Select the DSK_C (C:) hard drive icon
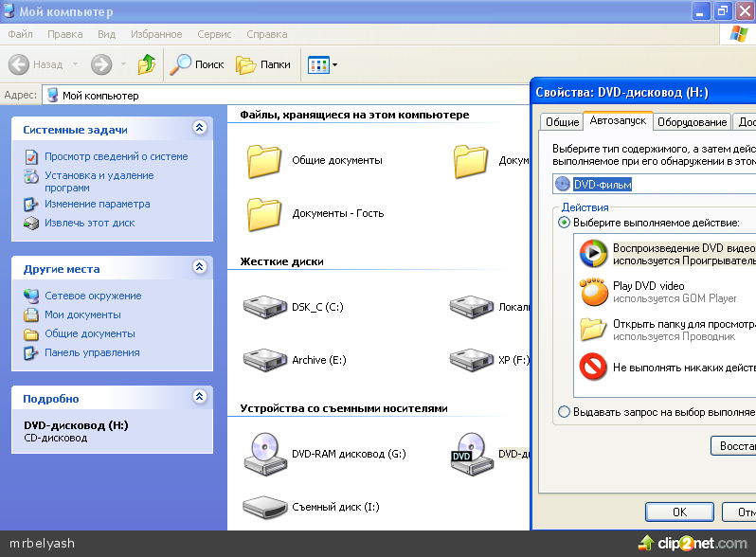 (264, 306)
